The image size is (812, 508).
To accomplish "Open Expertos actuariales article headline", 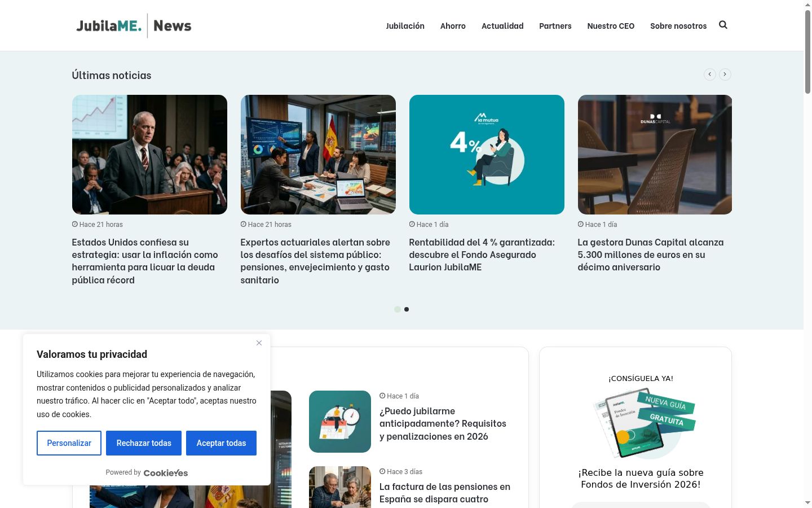I will (x=315, y=261).
